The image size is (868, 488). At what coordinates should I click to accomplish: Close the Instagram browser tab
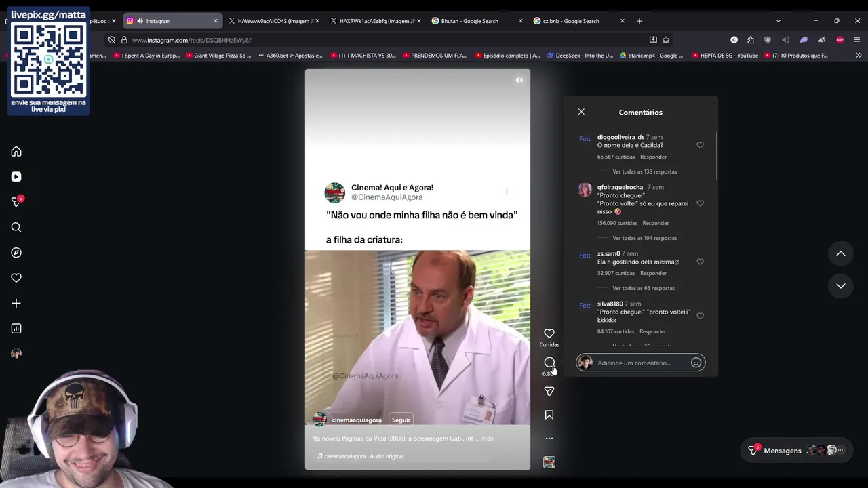click(216, 21)
